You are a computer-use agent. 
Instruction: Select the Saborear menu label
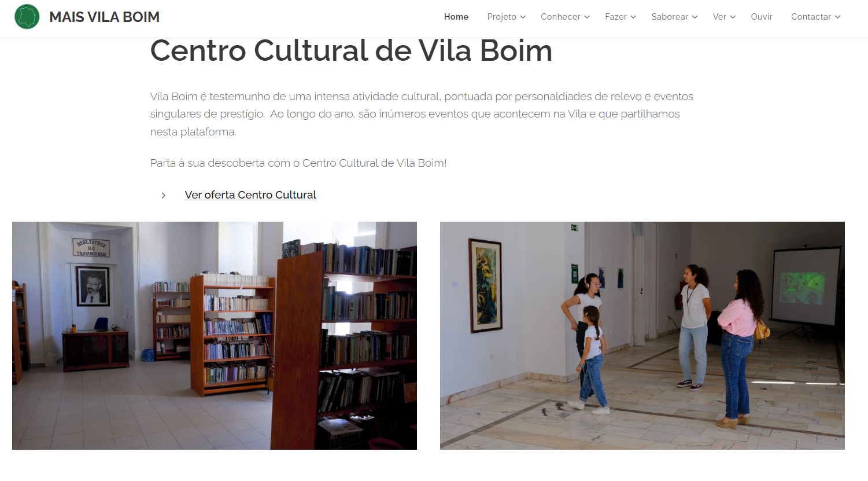[670, 17]
